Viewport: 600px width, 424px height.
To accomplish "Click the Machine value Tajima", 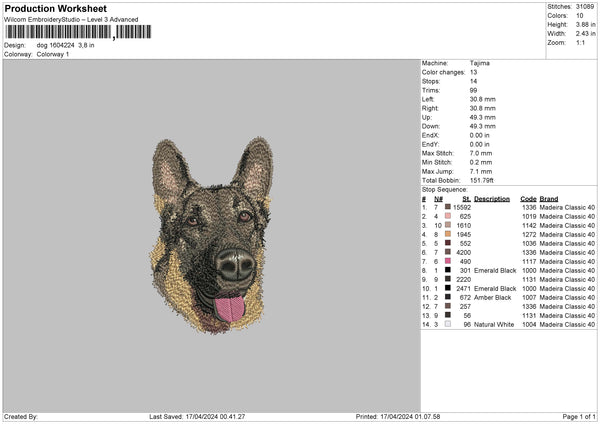I will (481, 62).
